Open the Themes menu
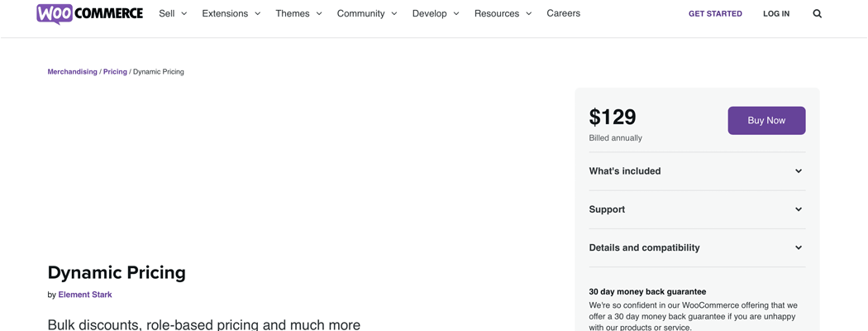Screen dimensions: 868x331 [x=298, y=13]
